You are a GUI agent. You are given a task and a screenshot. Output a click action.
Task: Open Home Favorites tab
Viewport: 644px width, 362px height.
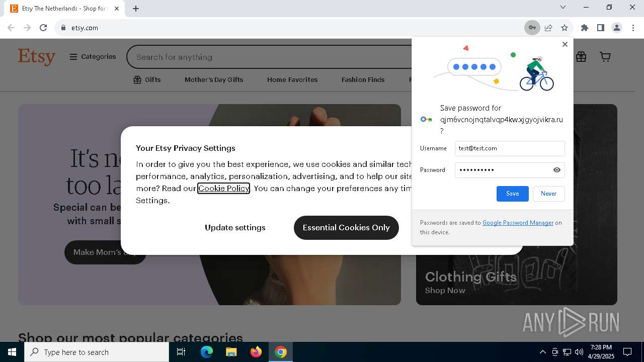click(292, 79)
